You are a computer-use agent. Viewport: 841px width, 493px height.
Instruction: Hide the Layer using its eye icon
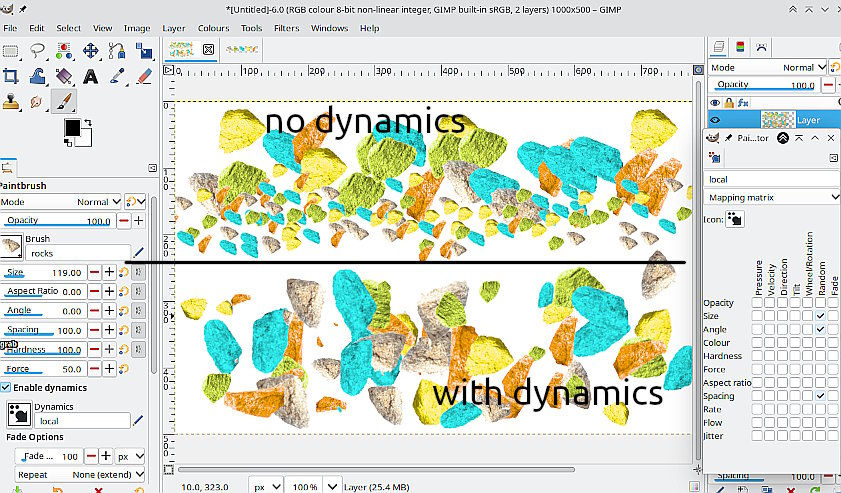point(714,120)
